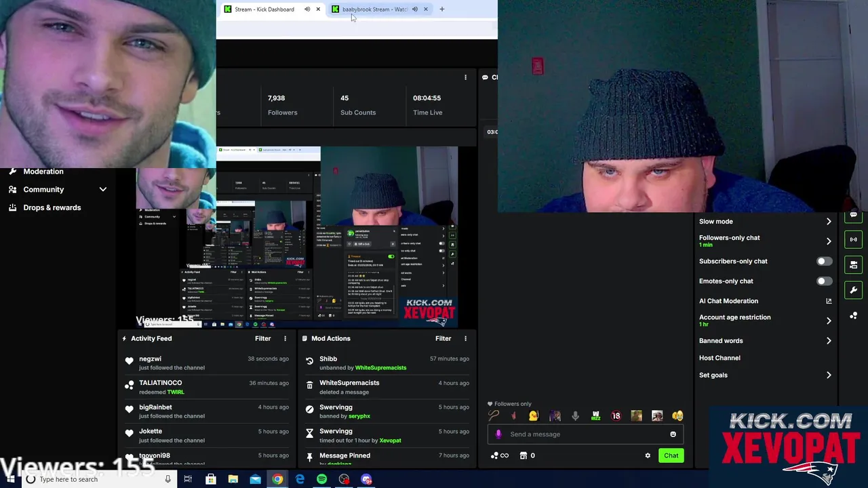Open seryphx moderator link in ban entry
Image resolution: width=868 pixels, height=488 pixels.
pyautogui.click(x=359, y=416)
